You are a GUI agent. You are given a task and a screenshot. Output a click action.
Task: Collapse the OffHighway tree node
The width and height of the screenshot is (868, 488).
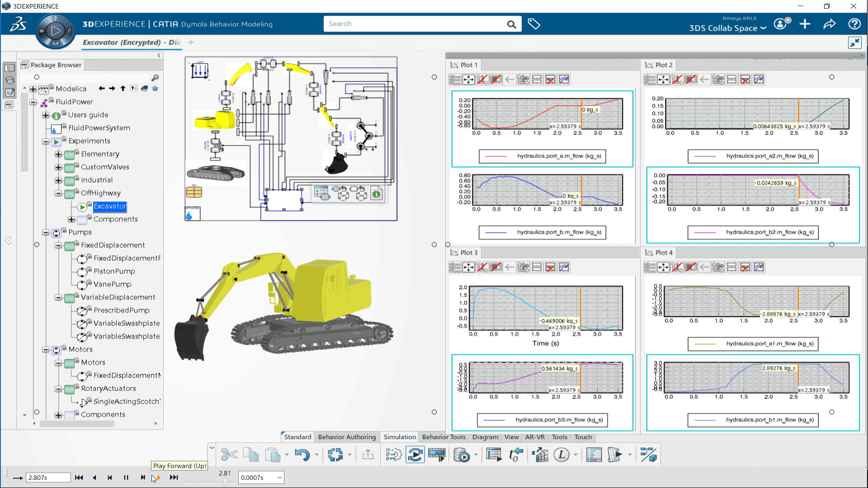58,193
